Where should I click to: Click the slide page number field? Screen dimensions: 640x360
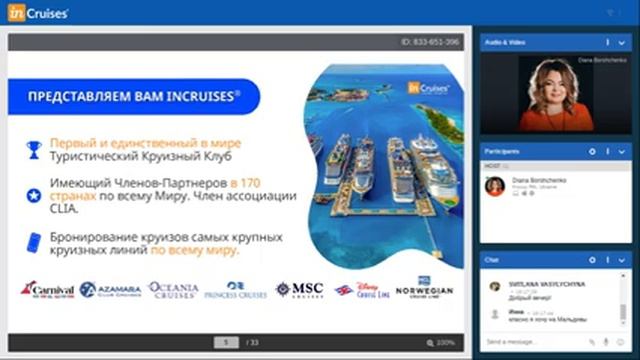(x=226, y=342)
